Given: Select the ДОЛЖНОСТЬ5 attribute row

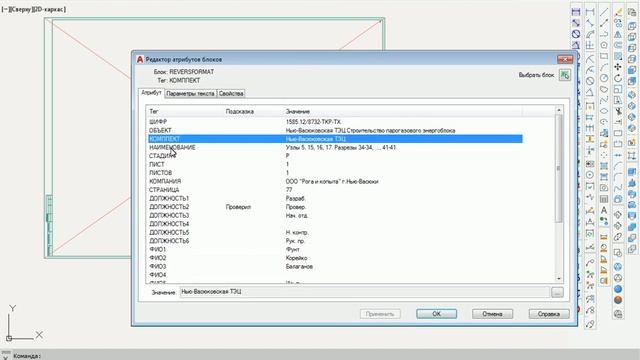Looking at the screenshot, I should pyautogui.click(x=335, y=232).
